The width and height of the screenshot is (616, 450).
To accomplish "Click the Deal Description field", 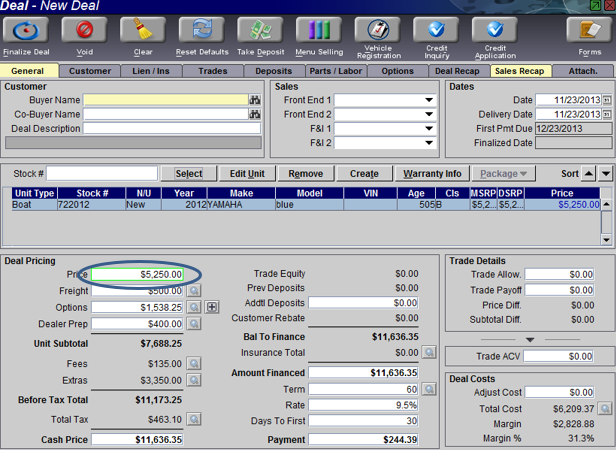I will pos(172,129).
